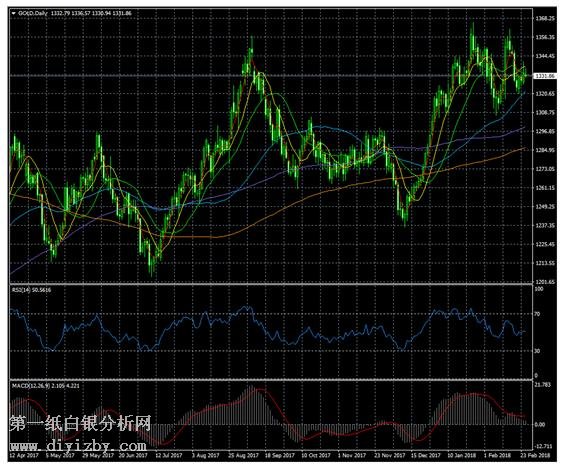Click price axis value 1356.35
Image resolution: width=562 pixels, height=466 pixels.
pyautogui.click(x=545, y=37)
